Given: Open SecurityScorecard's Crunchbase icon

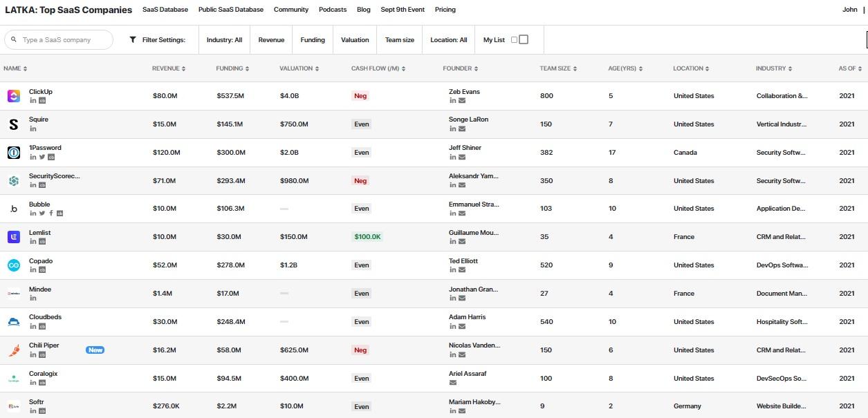Looking at the screenshot, I should 42,185.
